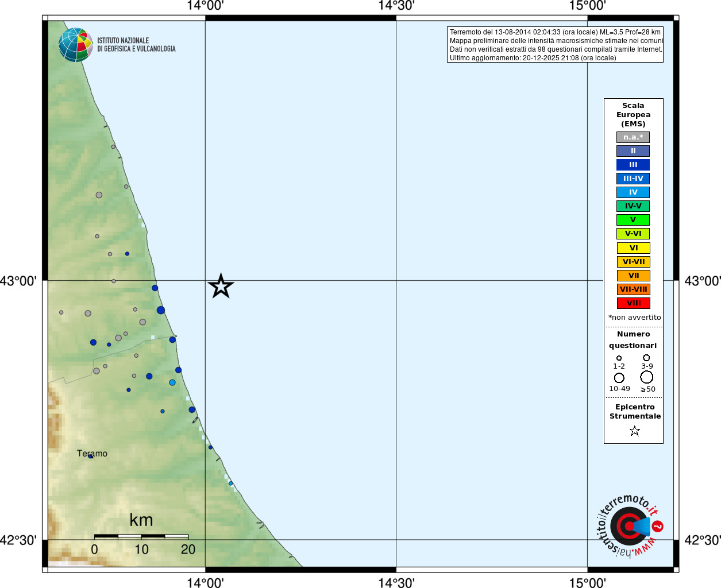Select the red VIII intensity swatch
721x588 pixels.
pos(634,303)
